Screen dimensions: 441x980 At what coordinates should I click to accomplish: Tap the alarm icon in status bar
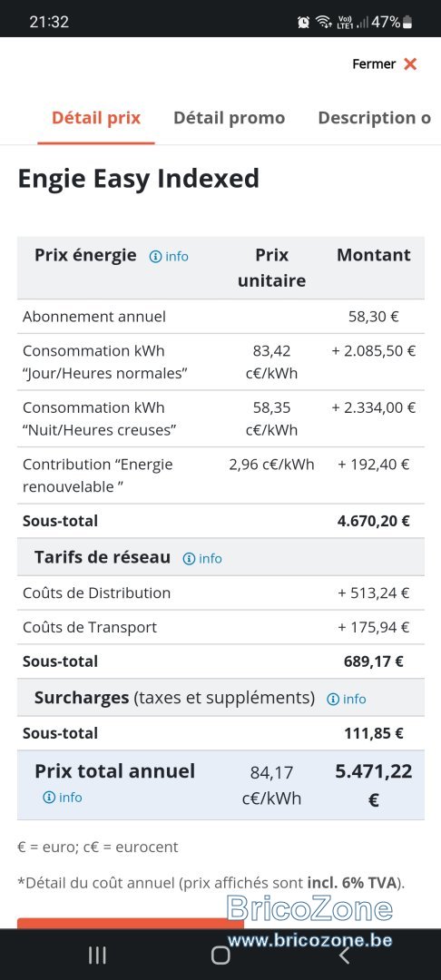[304, 23]
